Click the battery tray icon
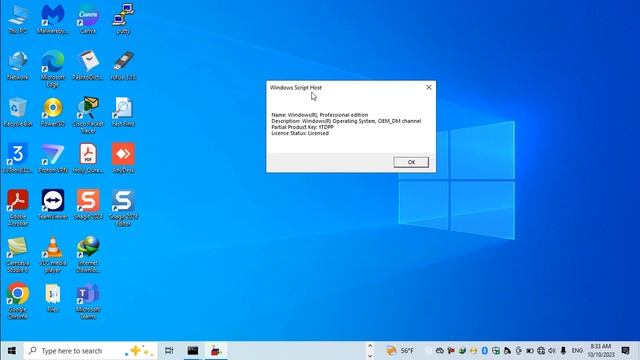 [x=529, y=351]
